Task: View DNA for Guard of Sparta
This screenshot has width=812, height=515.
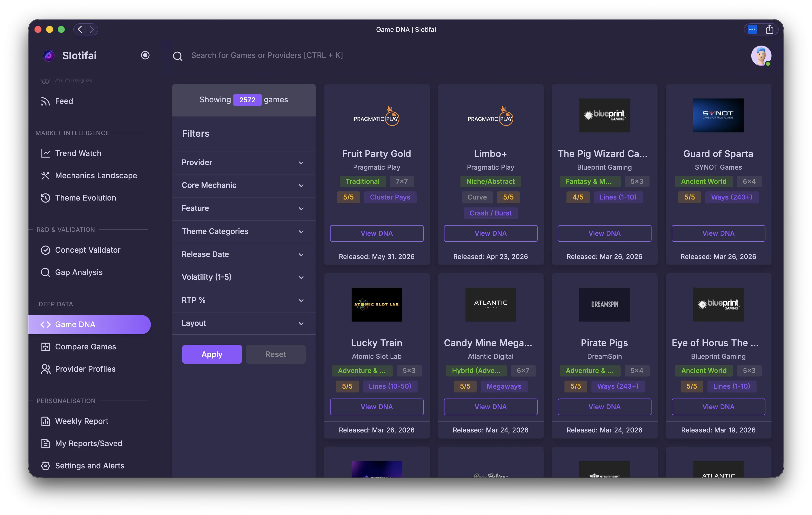Action: click(718, 233)
